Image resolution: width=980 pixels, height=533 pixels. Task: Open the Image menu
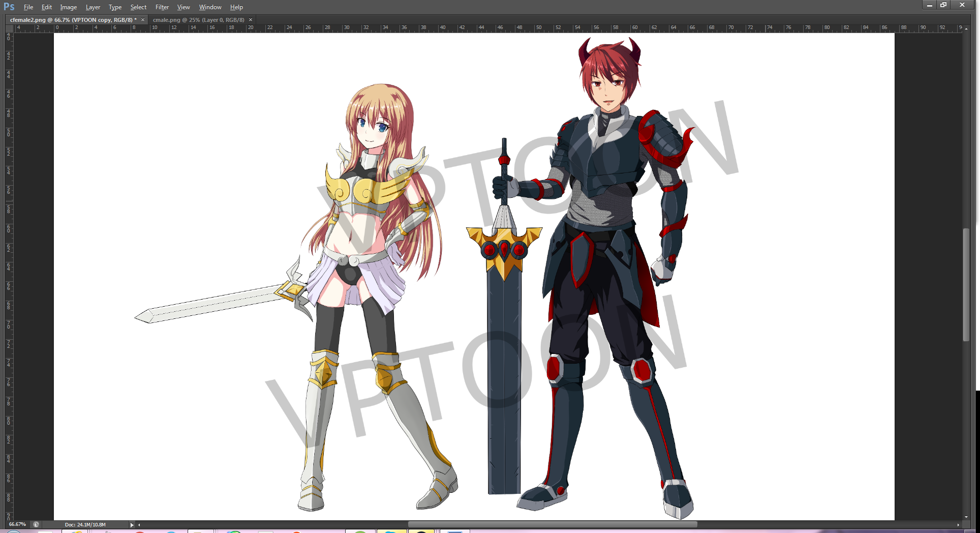click(x=69, y=7)
